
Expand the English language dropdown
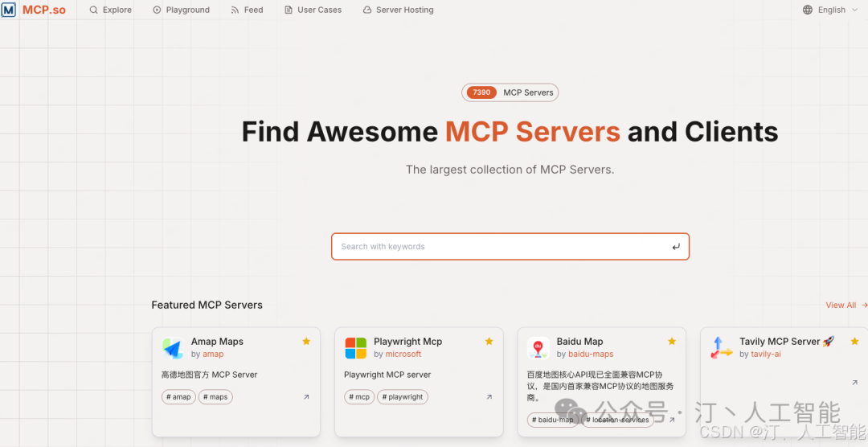[x=830, y=10]
